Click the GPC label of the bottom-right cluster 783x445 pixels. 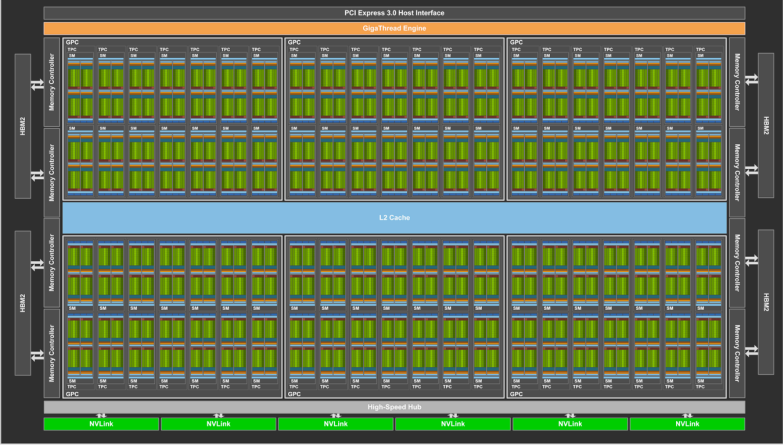point(516,394)
